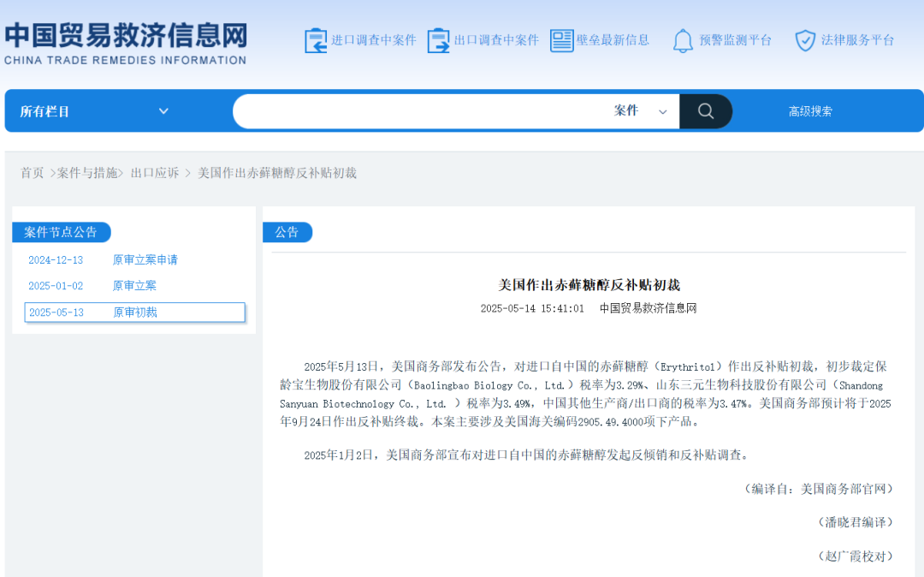Screen dimensions: 924x577
Task: Open 原审立案申请 announcement
Action: pos(145,260)
